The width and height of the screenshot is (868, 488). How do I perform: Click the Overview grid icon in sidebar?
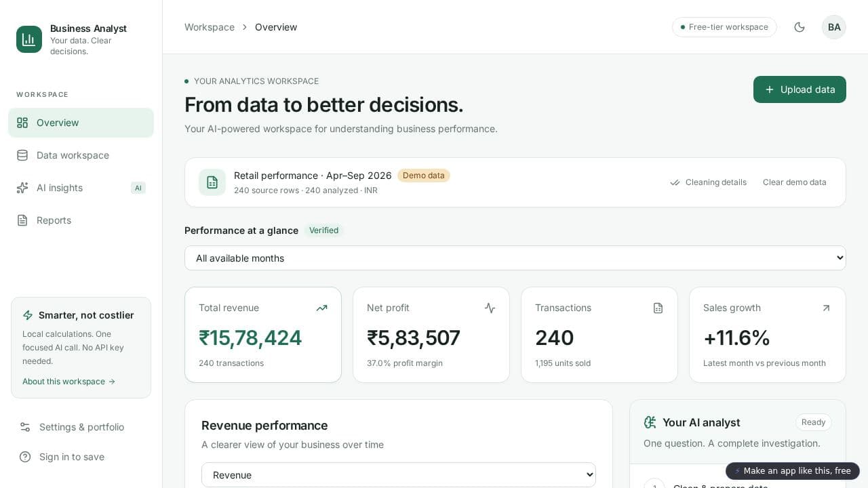coord(22,123)
